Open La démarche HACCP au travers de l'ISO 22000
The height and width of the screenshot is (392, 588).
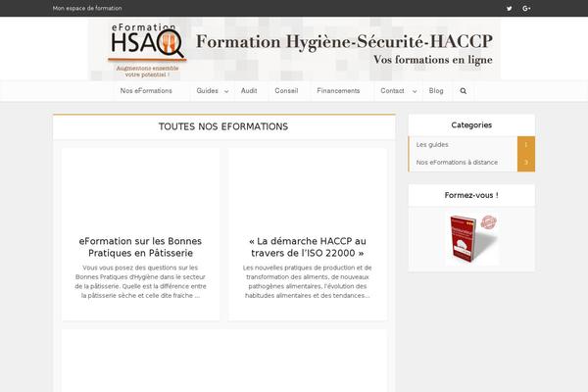coord(307,247)
